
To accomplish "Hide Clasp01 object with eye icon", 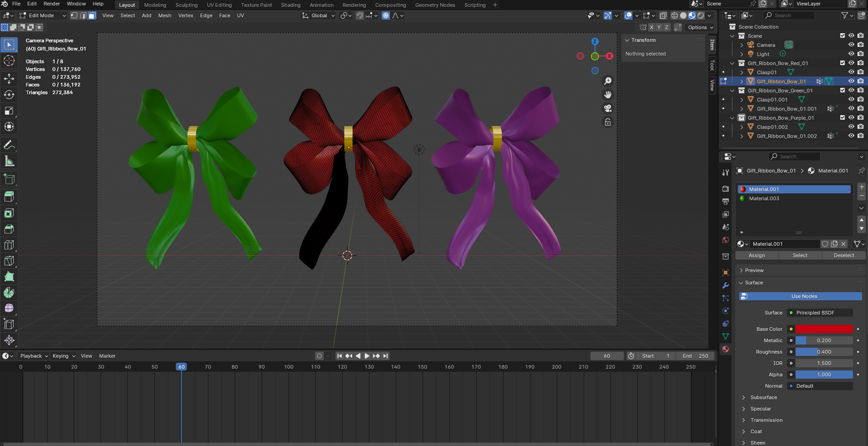I will [851, 72].
